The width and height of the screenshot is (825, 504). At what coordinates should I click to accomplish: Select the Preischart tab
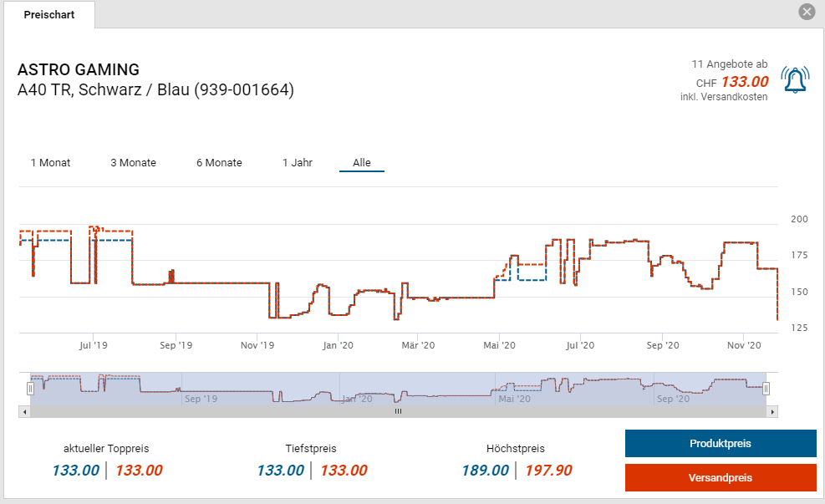point(48,15)
